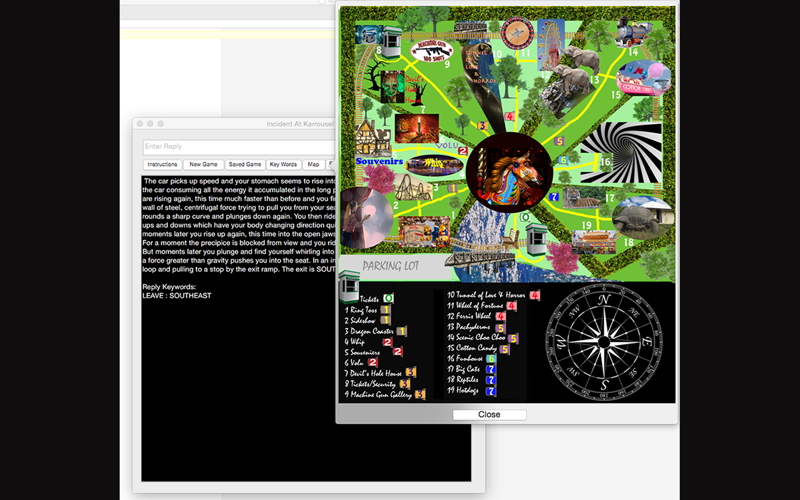Click the ticket booth beside number 8
The width and height of the screenshot is (800, 500).
391,42
